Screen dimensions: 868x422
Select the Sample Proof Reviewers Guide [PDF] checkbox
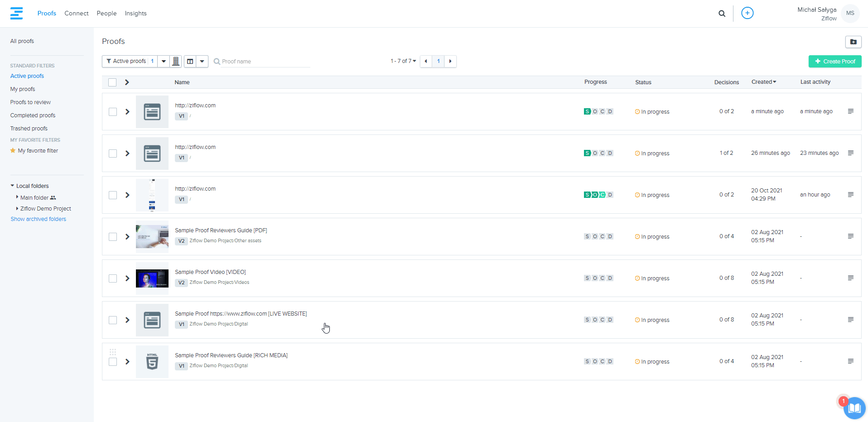coord(113,237)
